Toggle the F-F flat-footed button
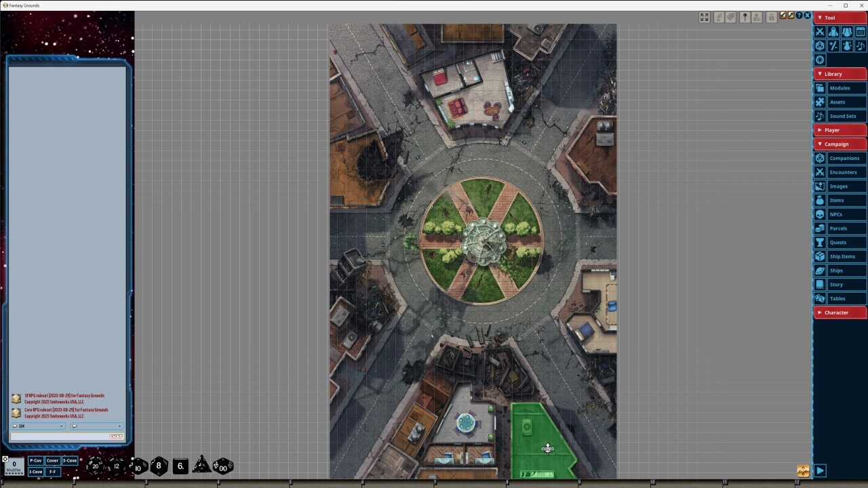This screenshot has height=488, width=868. 54,471
